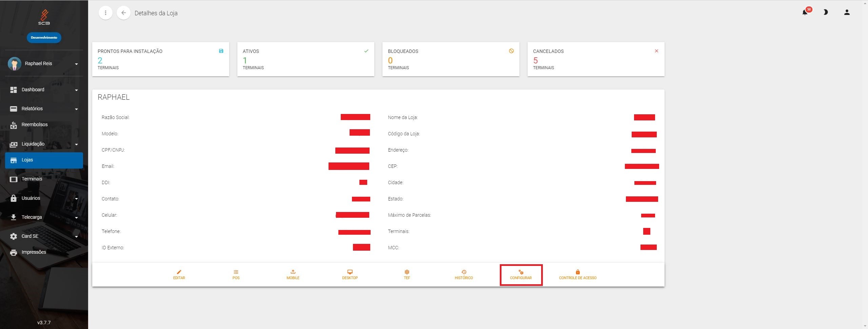Open the user account profile icon
868x329 pixels.
pyautogui.click(x=847, y=13)
